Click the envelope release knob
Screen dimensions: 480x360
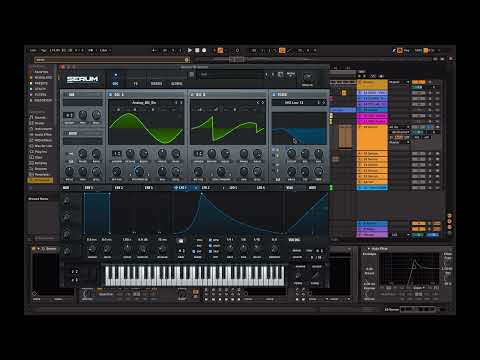[x=162, y=248]
